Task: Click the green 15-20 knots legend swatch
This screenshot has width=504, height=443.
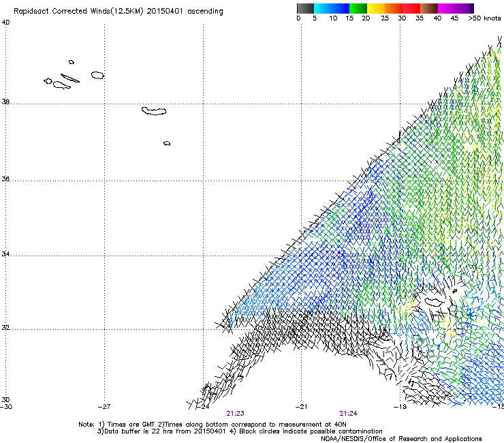Action: tap(358, 8)
